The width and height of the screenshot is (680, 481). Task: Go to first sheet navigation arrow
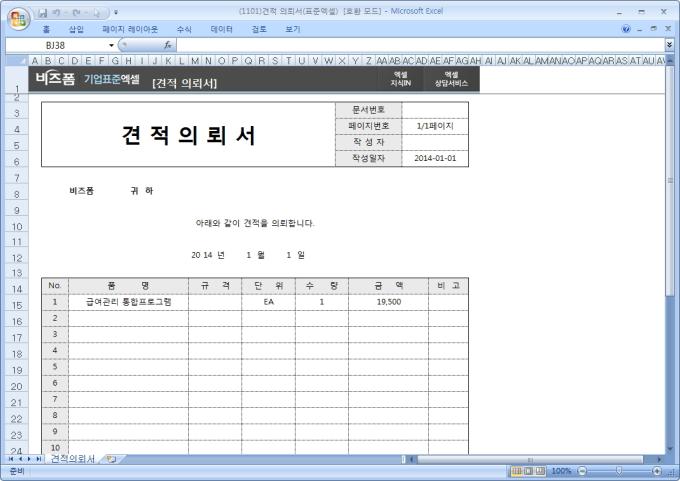tap(11, 459)
